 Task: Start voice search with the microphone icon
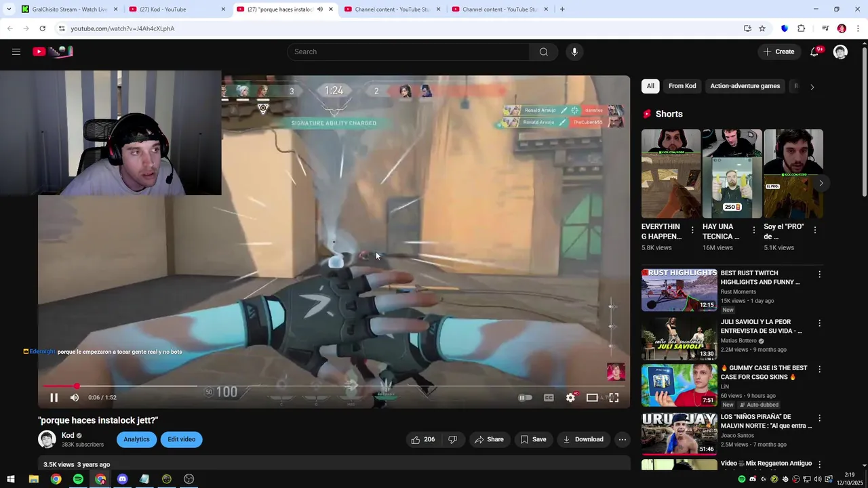click(574, 52)
